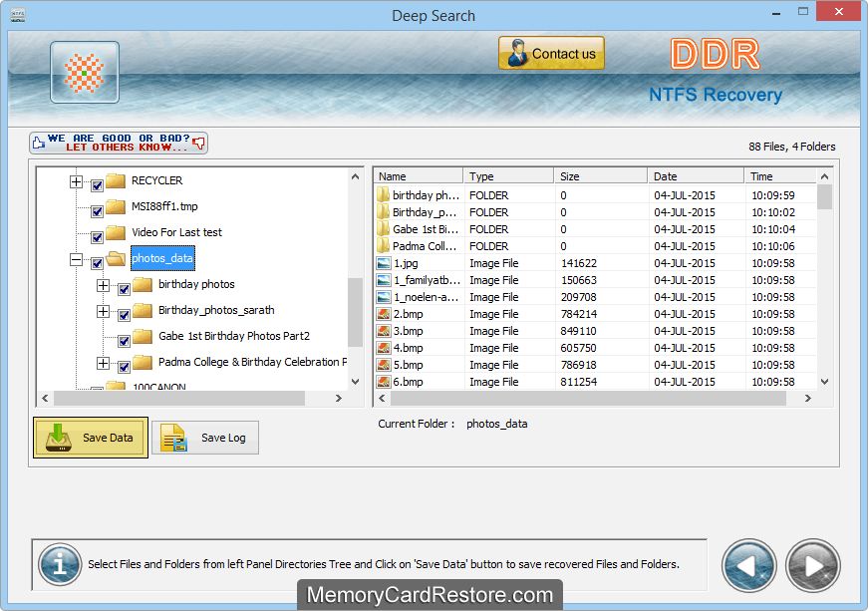Click the bitmap icon of 4.bmp
Viewport: 868px width, 611px height.
click(383, 348)
